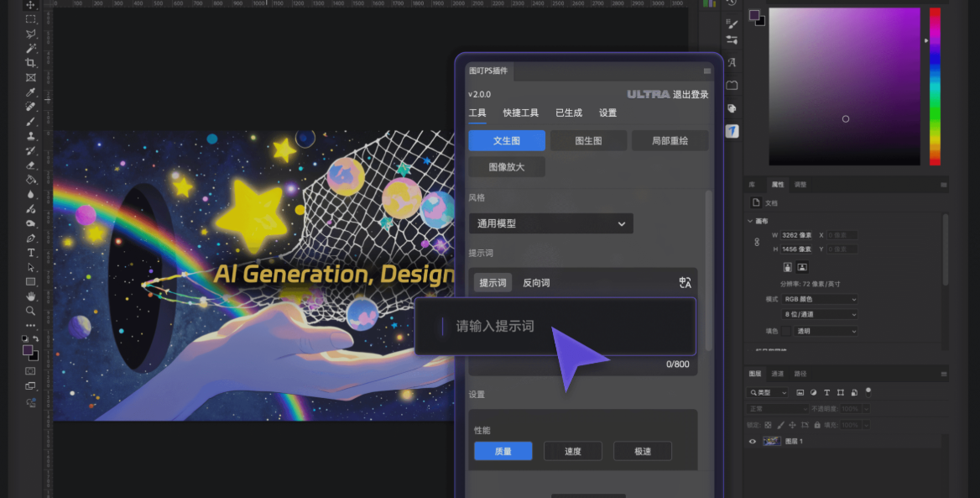The image size is (980, 498).
Task: Select the Eraser tool
Action: 30,165
